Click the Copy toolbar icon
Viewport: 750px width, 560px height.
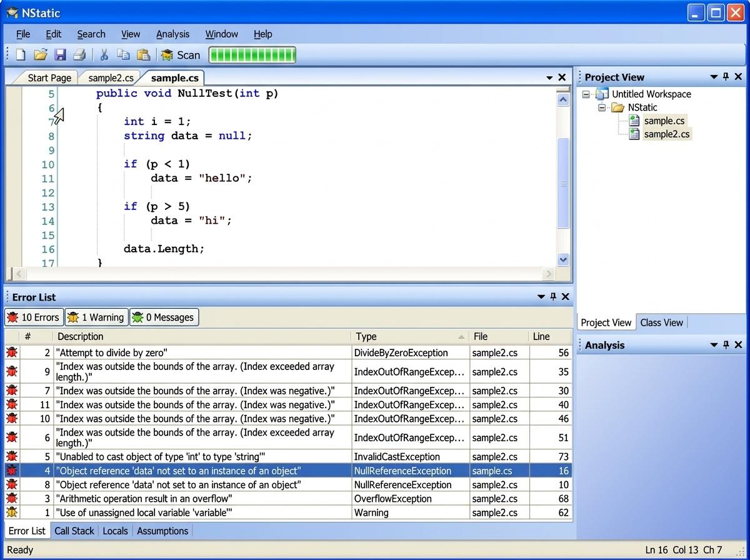[124, 55]
